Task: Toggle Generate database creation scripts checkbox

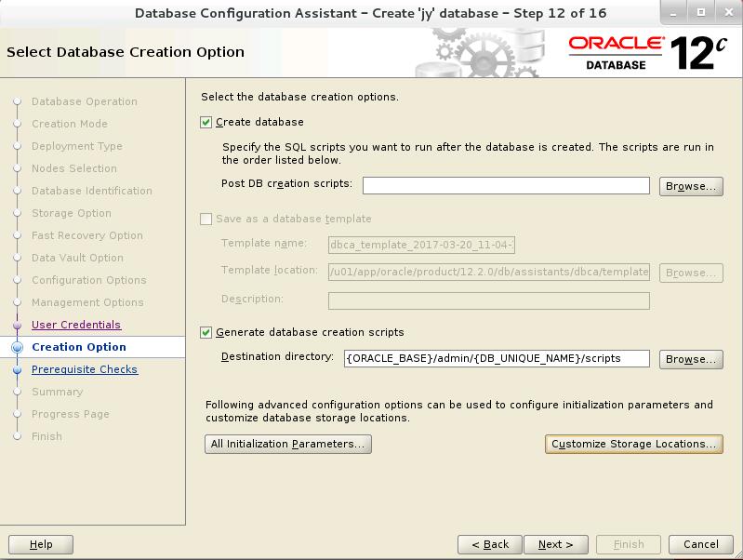Action: (206, 332)
